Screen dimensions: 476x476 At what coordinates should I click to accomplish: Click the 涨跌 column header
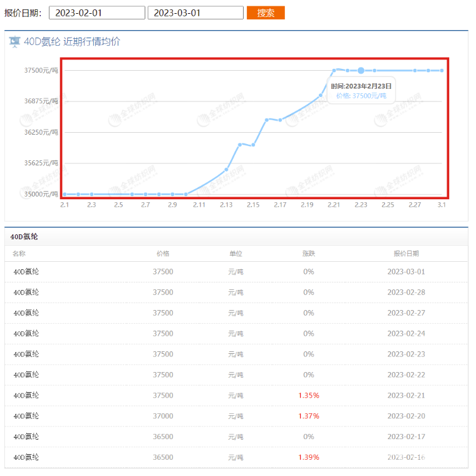[x=308, y=254]
